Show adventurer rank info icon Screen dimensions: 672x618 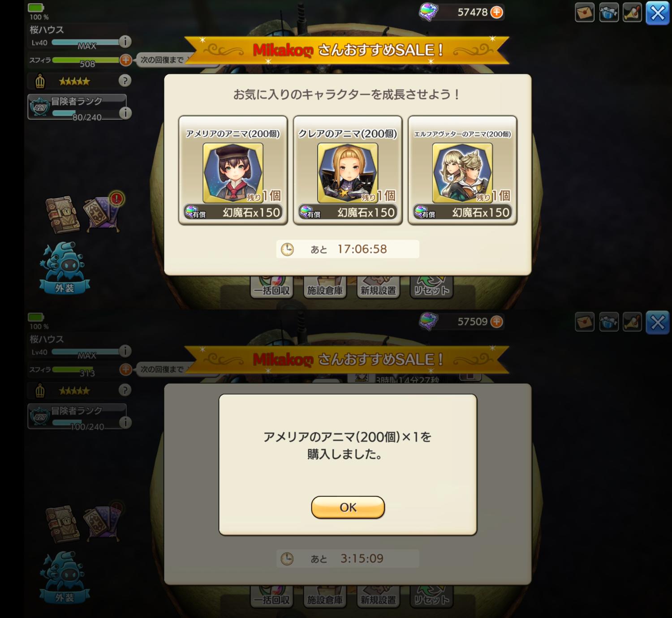click(125, 113)
